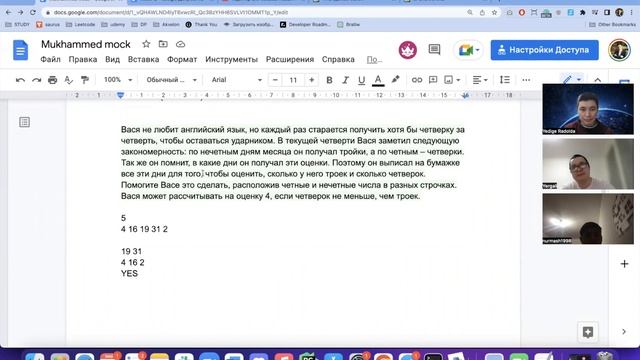This screenshot has width=640, height=360.
Task: Open Other Bookmarks folder
Action: (x=612, y=24)
